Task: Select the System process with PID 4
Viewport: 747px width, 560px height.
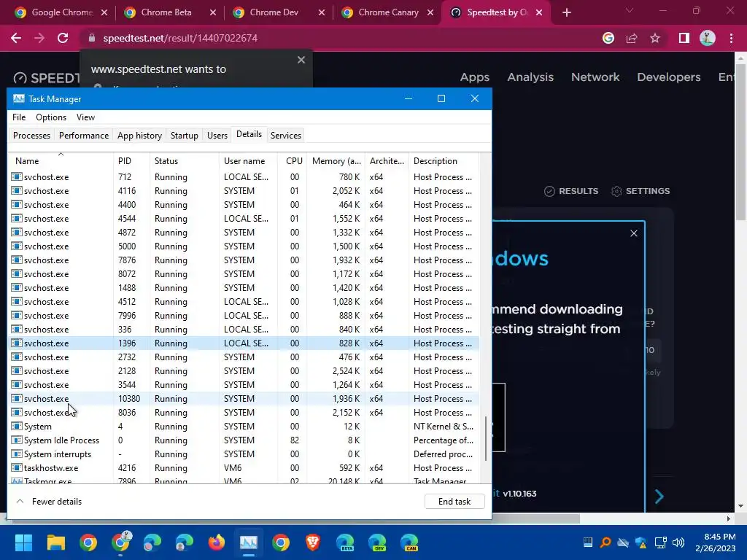Action: 244,426
